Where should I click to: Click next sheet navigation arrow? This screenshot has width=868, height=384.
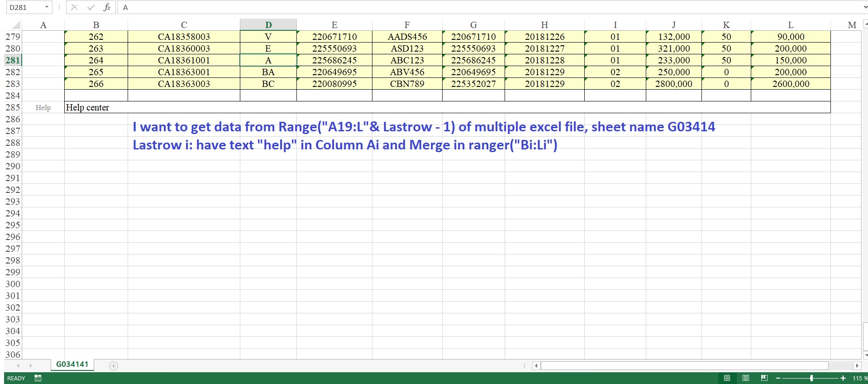[x=31, y=365]
